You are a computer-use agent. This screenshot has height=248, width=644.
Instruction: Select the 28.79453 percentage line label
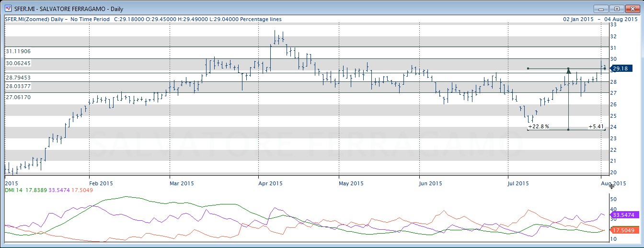click(x=18, y=78)
